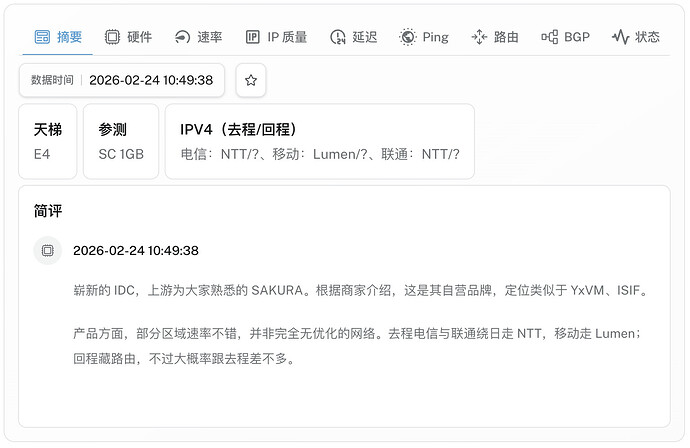Click the line 回程藏路由，不过大概率跟去程差不多
Image resolution: width=690 pixels, height=448 pixels.
click(184, 359)
